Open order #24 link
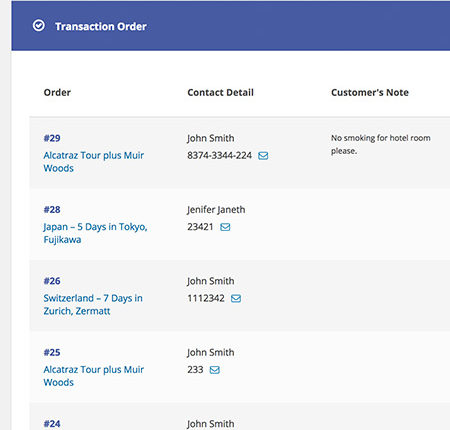The width and height of the screenshot is (450, 430). [x=52, y=423]
